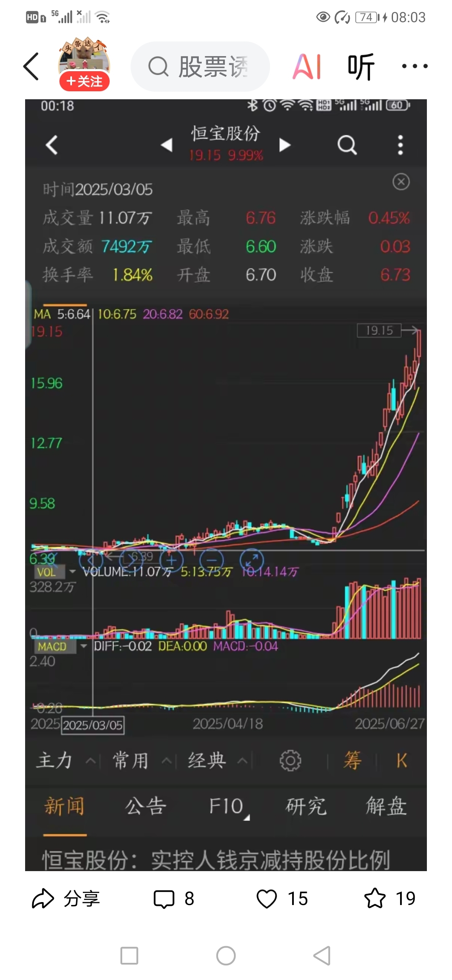The image size is (452, 980).
Task: Tap the 成交额 7492万 value
Action: 126,247
